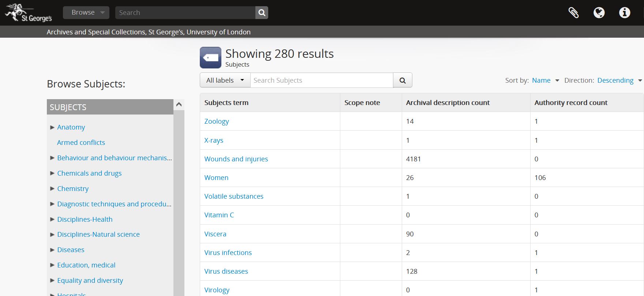Viewport: 644px width, 296px height.
Task: Open the Browse dropdown menu
Action: coord(86,12)
